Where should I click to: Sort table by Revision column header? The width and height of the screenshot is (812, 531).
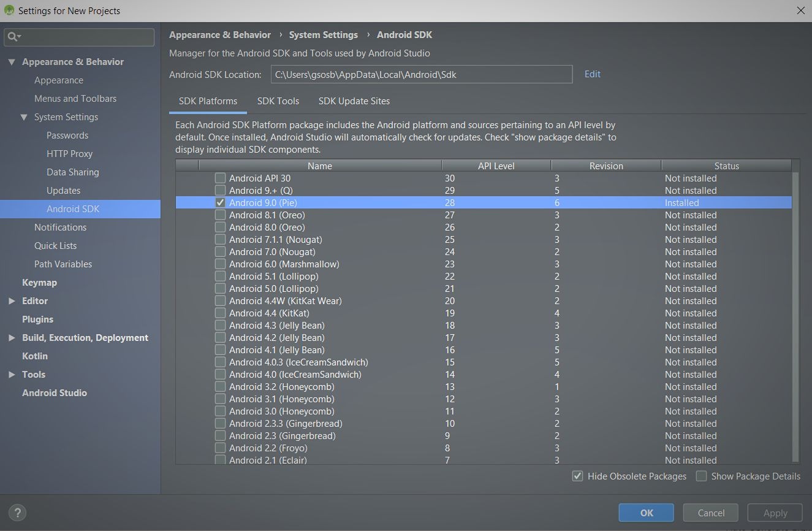606,166
